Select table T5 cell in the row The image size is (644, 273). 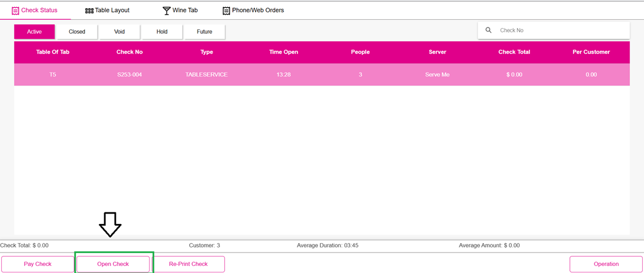pyautogui.click(x=52, y=75)
